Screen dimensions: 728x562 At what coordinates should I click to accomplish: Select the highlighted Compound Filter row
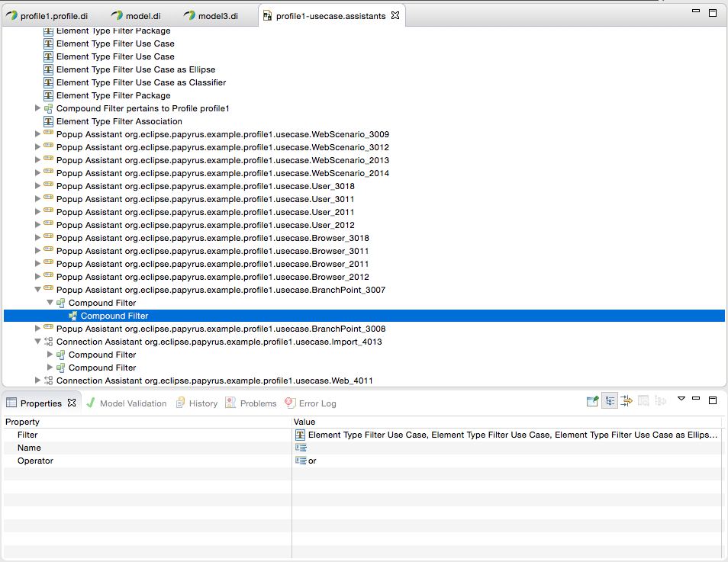point(364,316)
